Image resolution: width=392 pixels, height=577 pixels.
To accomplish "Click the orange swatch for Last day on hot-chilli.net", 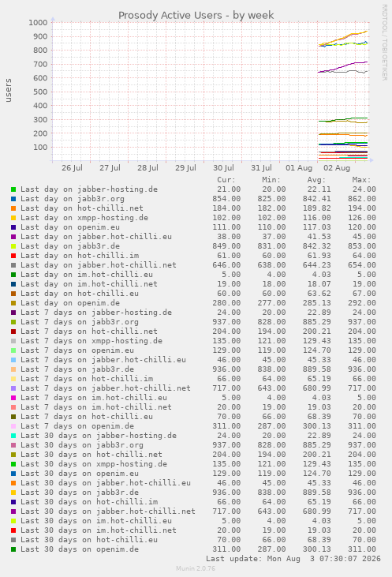I will click(x=13, y=208).
